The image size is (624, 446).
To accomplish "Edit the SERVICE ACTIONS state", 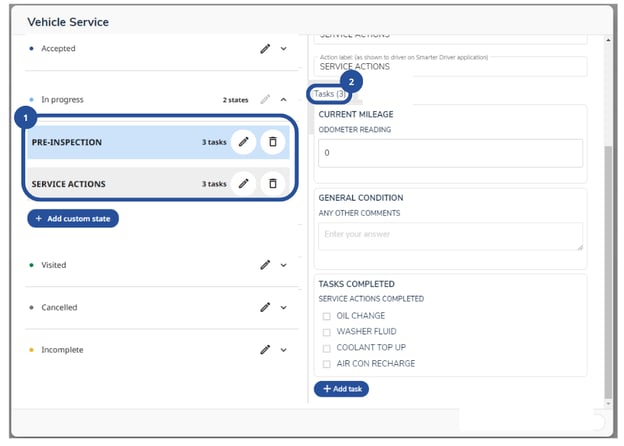I will pos(244,183).
